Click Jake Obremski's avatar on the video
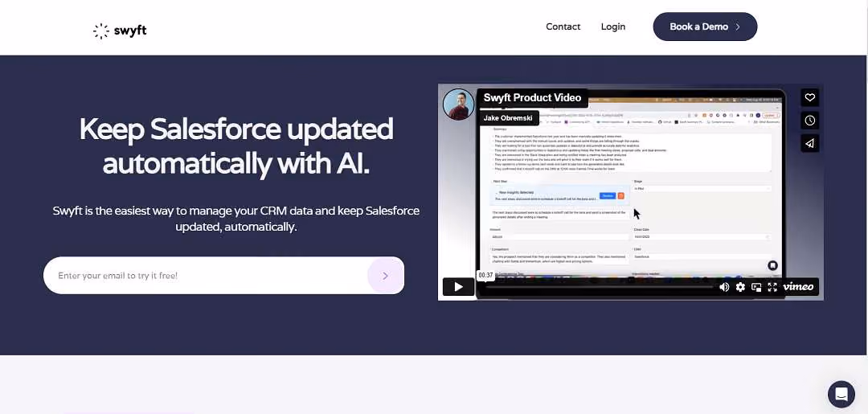868x414 pixels. point(458,104)
